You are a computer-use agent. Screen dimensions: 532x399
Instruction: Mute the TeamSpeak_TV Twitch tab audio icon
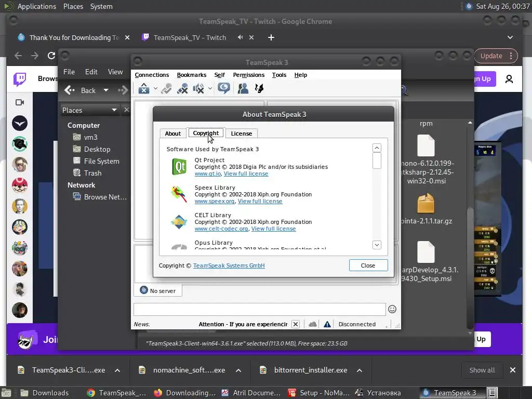[240, 37]
